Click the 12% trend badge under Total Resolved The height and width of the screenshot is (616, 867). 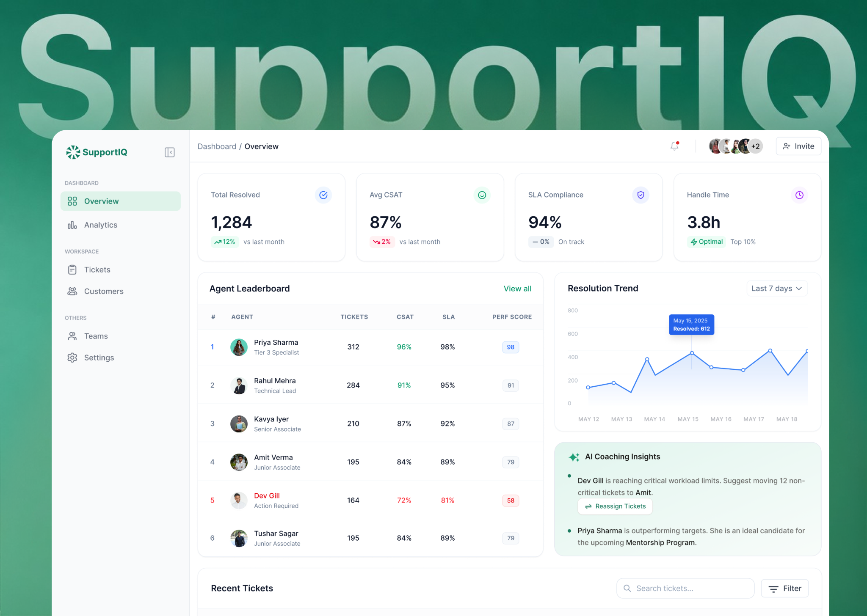click(225, 242)
